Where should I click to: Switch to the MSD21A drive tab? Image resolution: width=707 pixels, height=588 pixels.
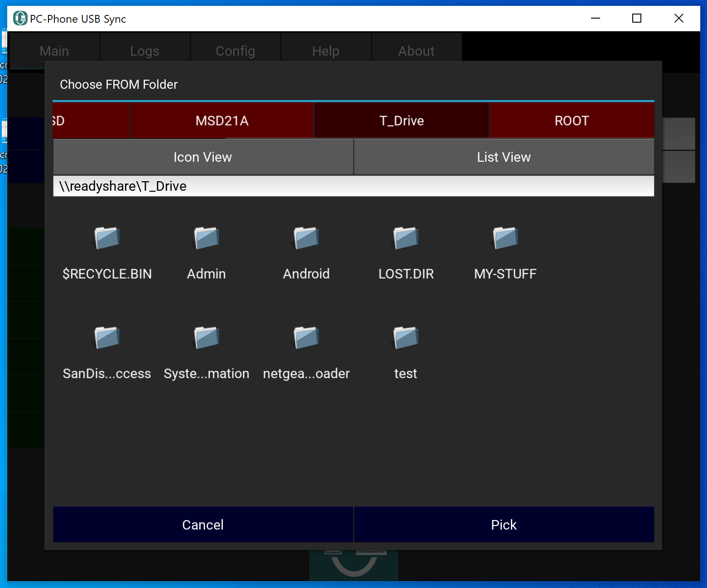pyautogui.click(x=222, y=121)
